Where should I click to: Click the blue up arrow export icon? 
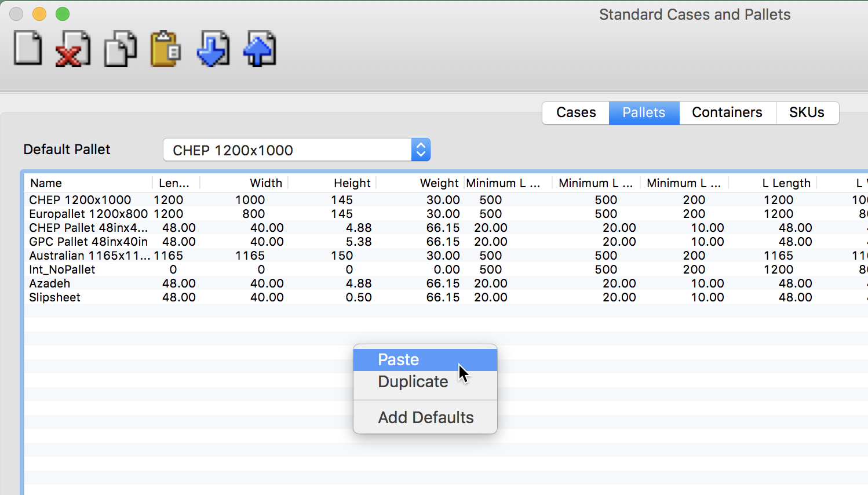[x=260, y=49]
